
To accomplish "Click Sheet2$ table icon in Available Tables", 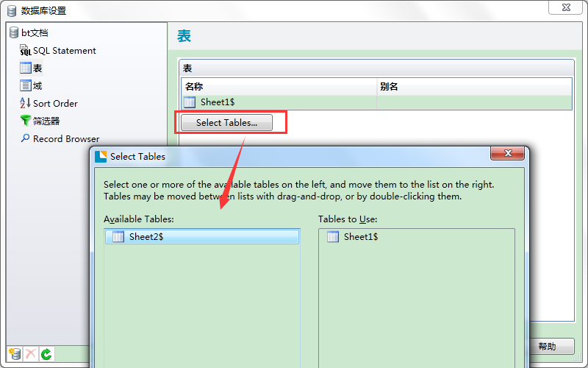I will tap(118, 236).
